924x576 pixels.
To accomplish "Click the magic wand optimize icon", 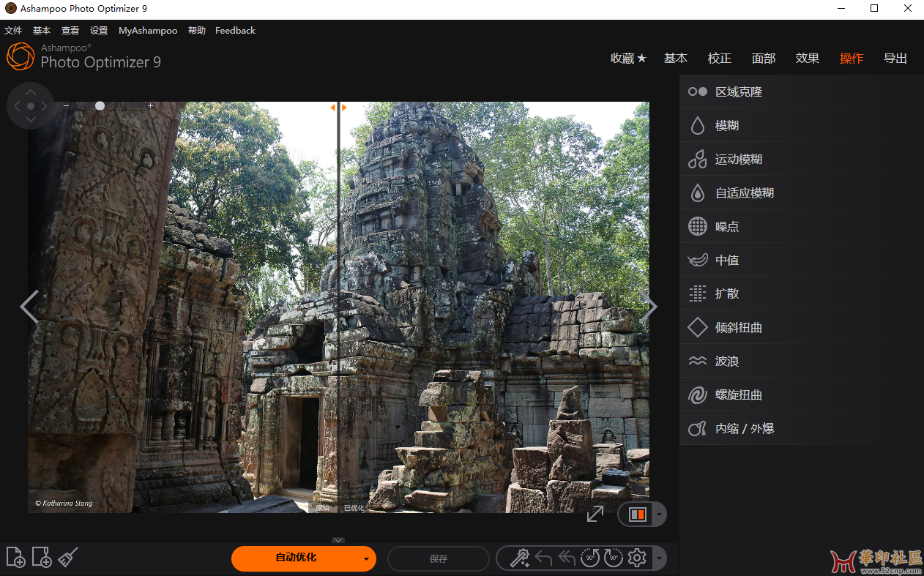I will pos(519,558).
